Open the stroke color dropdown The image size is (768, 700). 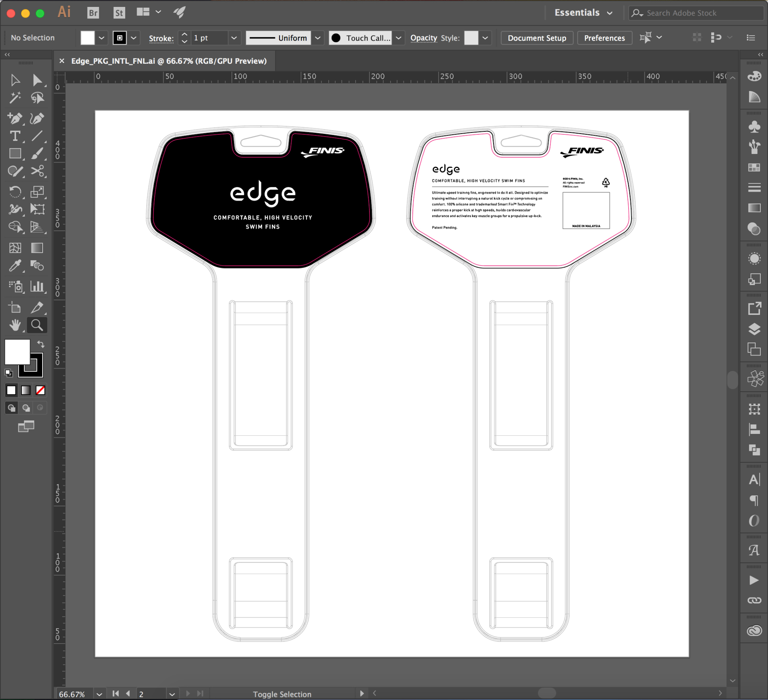tap(133, 38)
